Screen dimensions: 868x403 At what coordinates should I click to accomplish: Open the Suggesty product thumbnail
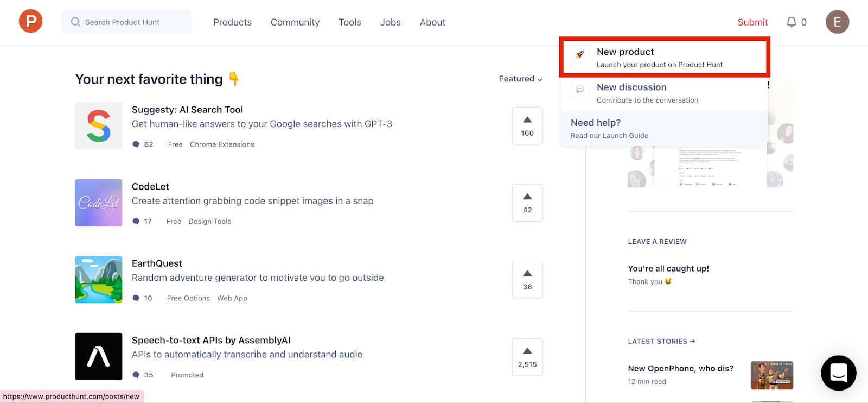click(x=99, y=126)
